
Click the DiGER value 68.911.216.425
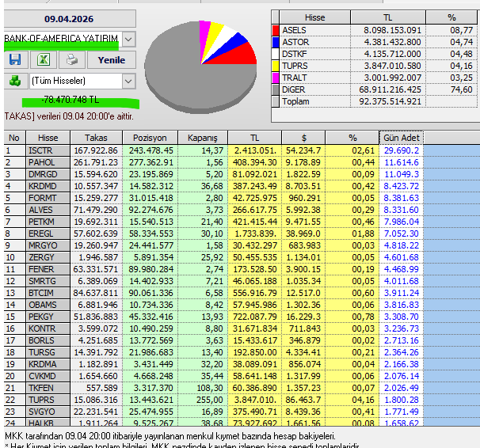390,90
